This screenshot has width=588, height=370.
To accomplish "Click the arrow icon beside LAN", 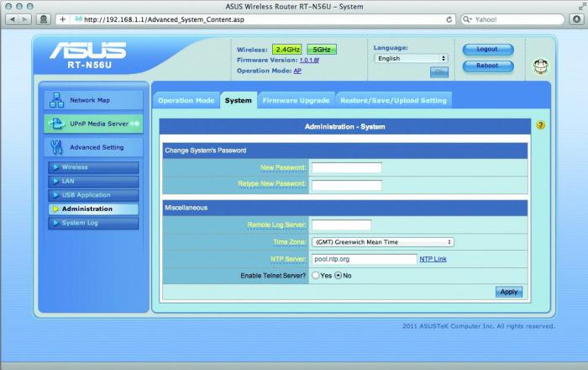I will pos(56,181).
